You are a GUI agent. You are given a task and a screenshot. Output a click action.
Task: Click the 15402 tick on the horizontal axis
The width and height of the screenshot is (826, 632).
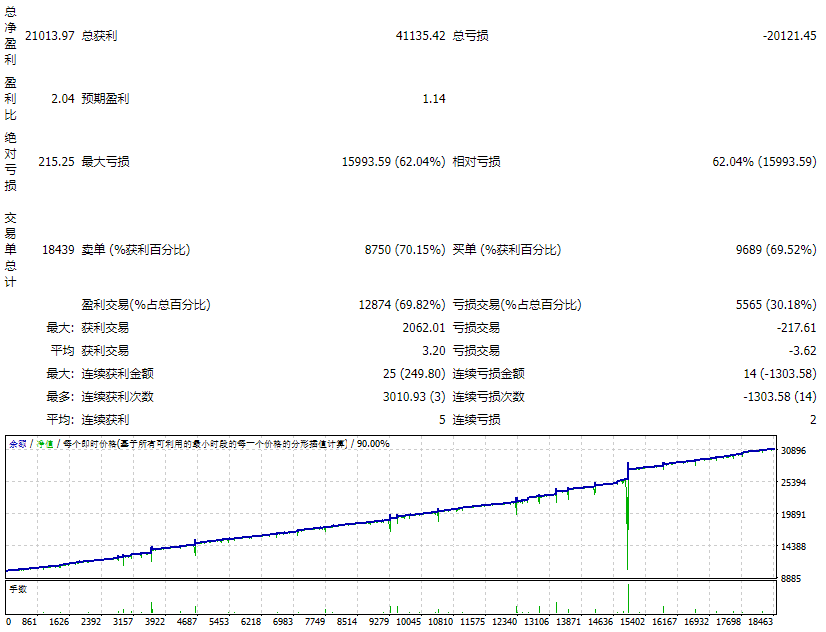click(631, 622)
